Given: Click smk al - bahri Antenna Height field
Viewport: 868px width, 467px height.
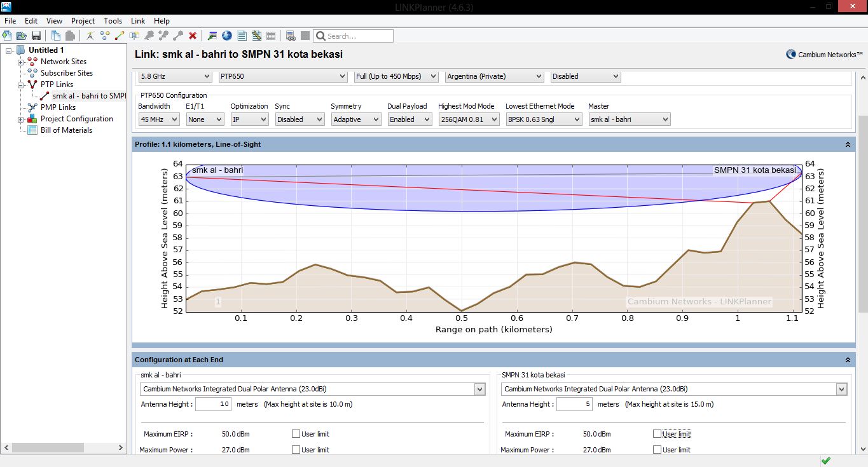Looking at the screenshot, I should coord(212,404).
